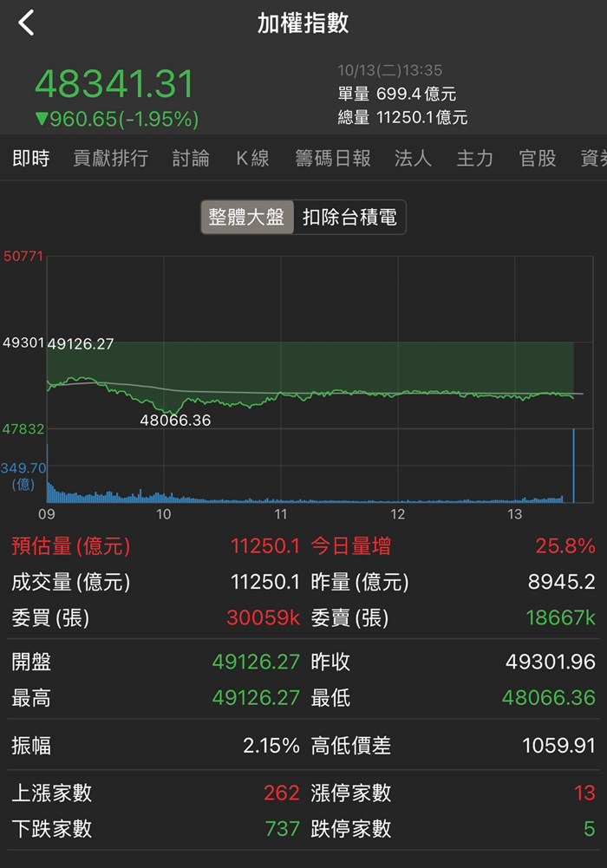Tap the 最低 value in the stats table

548,698
